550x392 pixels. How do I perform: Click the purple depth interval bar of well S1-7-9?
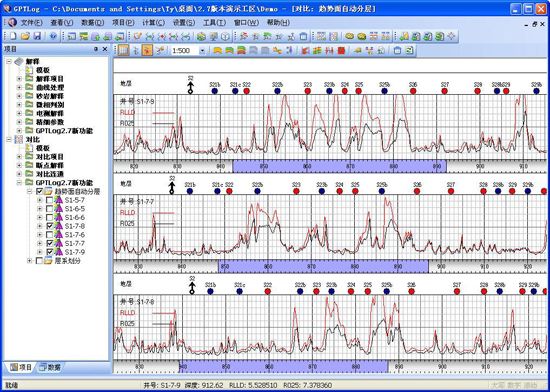[x=340, y=167]
